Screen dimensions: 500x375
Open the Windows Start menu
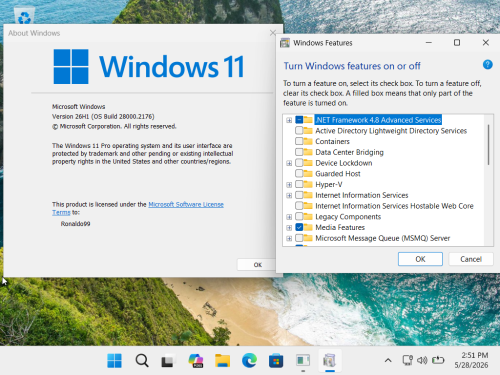point(114,361)
